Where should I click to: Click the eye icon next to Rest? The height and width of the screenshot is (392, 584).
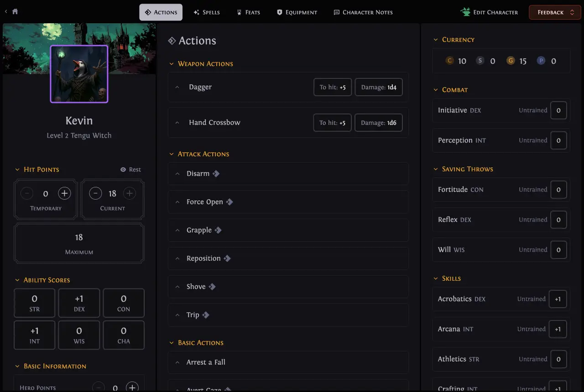click(x=123, y=170)
